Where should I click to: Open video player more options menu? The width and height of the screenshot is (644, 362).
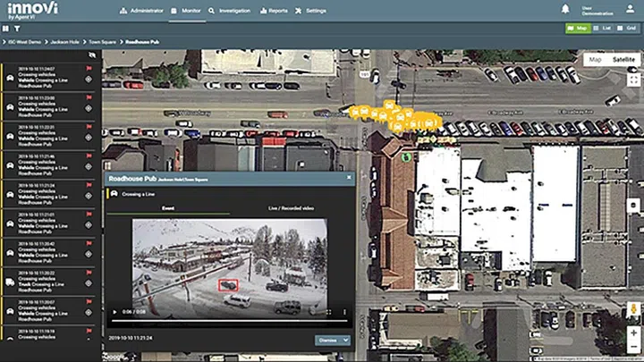pyautogui.click(x=344, y=312)
